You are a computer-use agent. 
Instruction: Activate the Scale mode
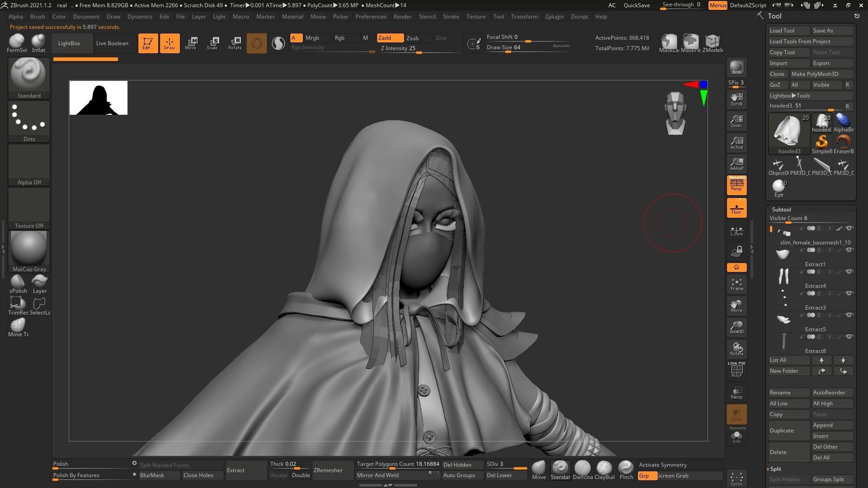(x=212, y=43)
